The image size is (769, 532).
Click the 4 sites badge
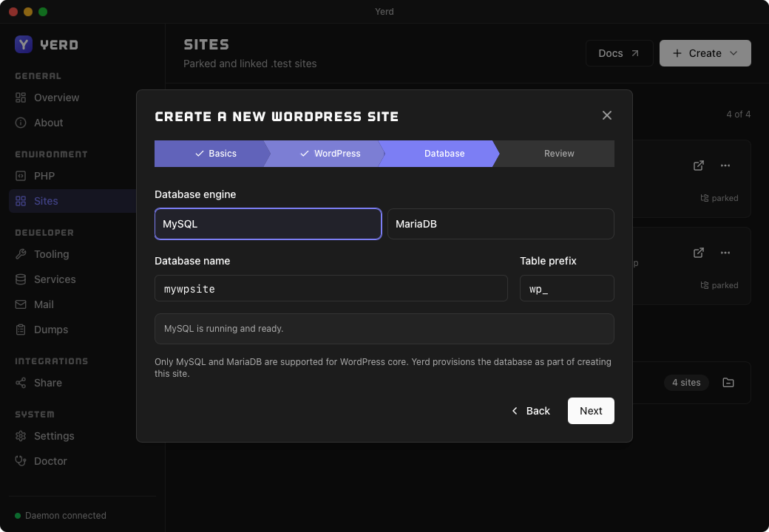(686, 383)
